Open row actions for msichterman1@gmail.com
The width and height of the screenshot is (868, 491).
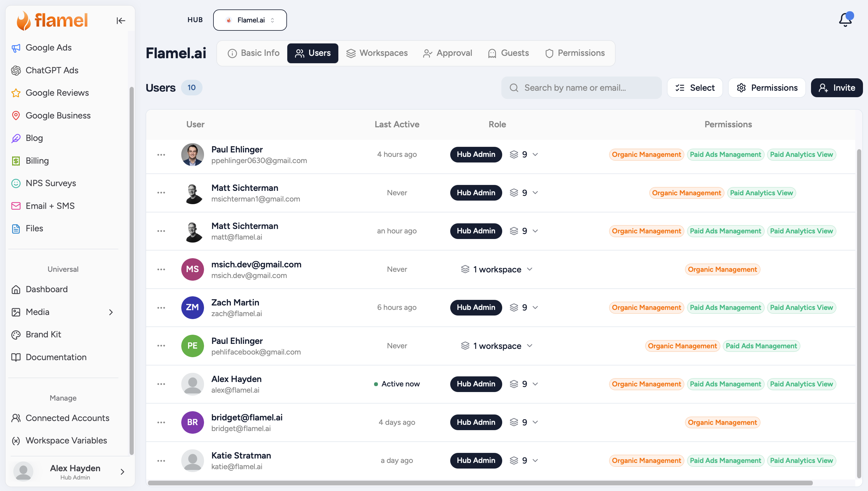pyautogui.click(x=161, y=193)
